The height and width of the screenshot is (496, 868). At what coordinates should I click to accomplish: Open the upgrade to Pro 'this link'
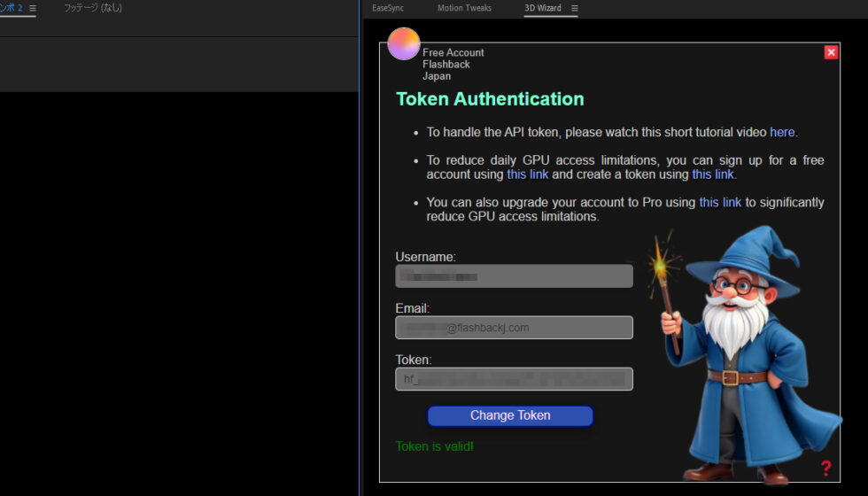(x=720, y=202)
